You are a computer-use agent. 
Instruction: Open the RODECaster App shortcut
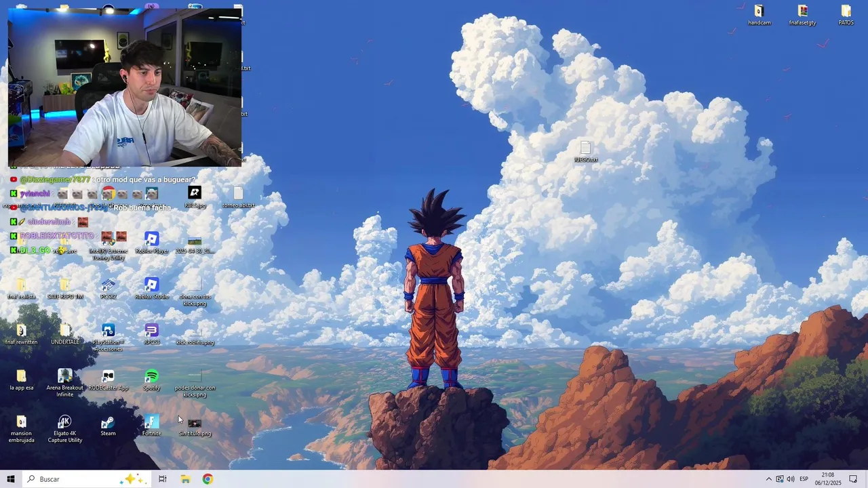click(108, 380)
